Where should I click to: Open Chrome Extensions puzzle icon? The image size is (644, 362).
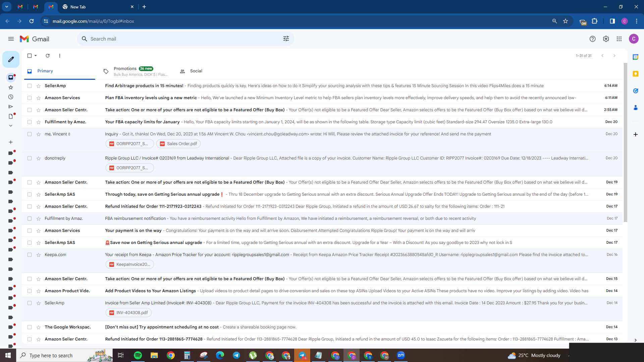pos(595,21)
